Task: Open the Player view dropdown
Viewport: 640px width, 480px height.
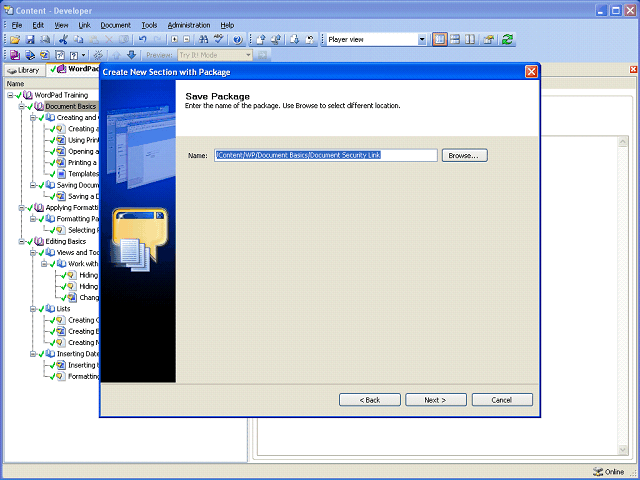Action: pos(422,40)
